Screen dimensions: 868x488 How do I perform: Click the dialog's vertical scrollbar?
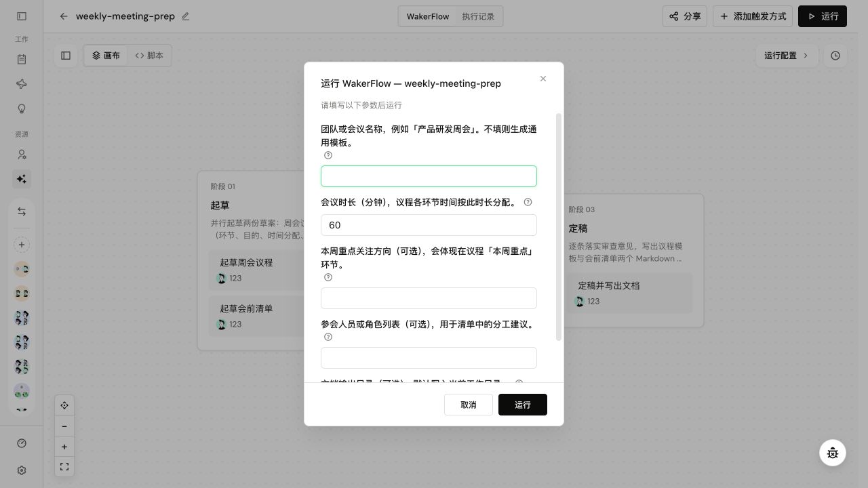559,227
